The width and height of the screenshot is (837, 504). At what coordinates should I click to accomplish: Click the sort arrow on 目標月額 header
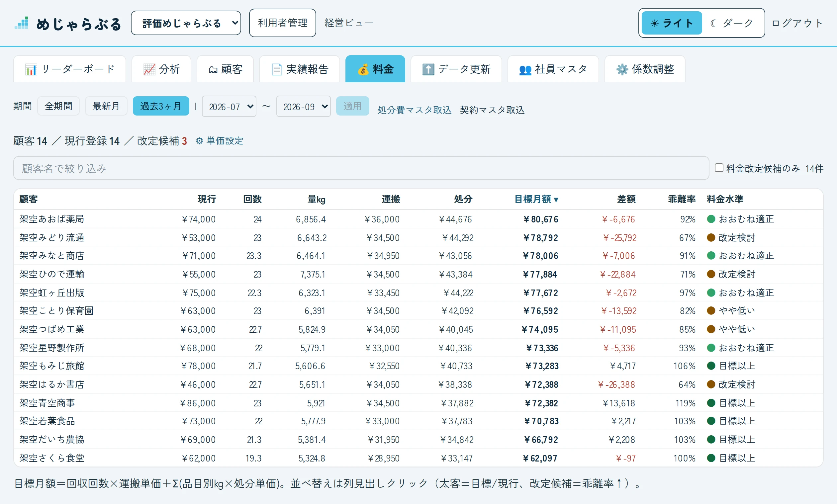(556, 200)
